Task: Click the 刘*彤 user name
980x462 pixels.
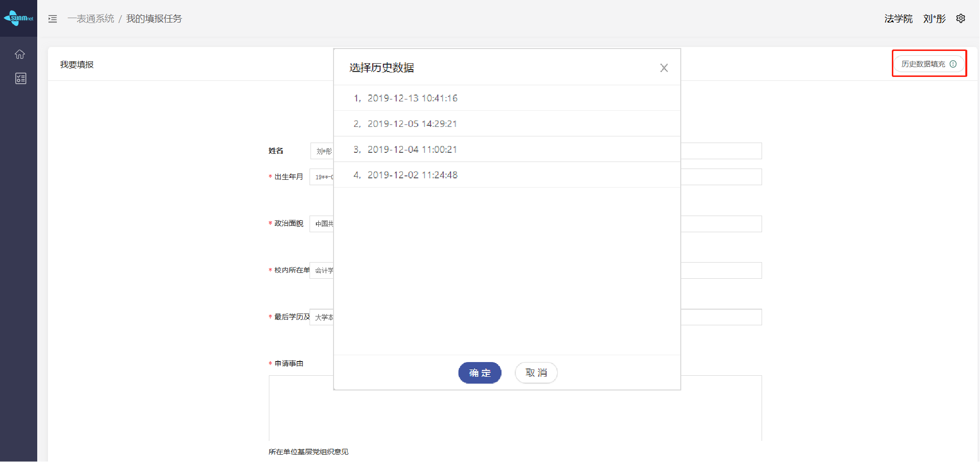Action: [934, 19]
